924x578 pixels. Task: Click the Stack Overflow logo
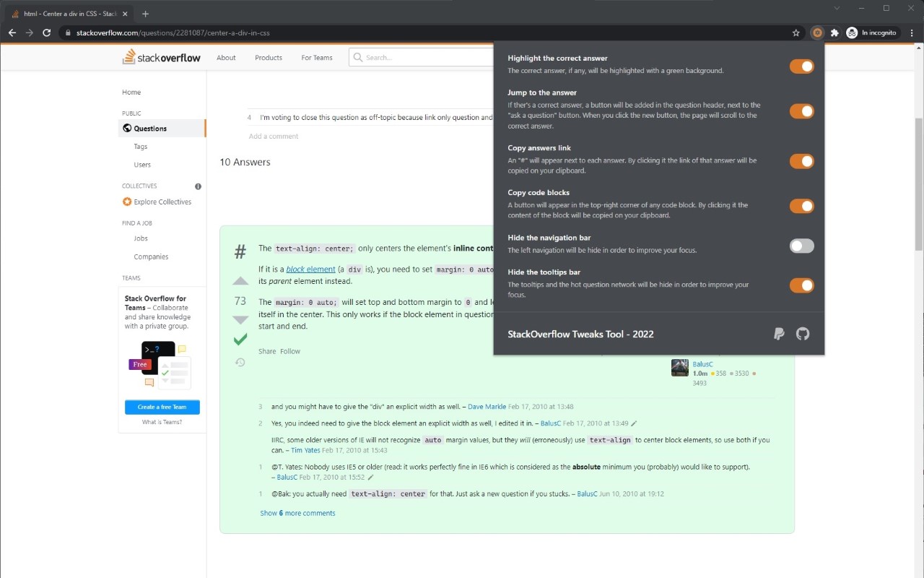tap(161, 56)
